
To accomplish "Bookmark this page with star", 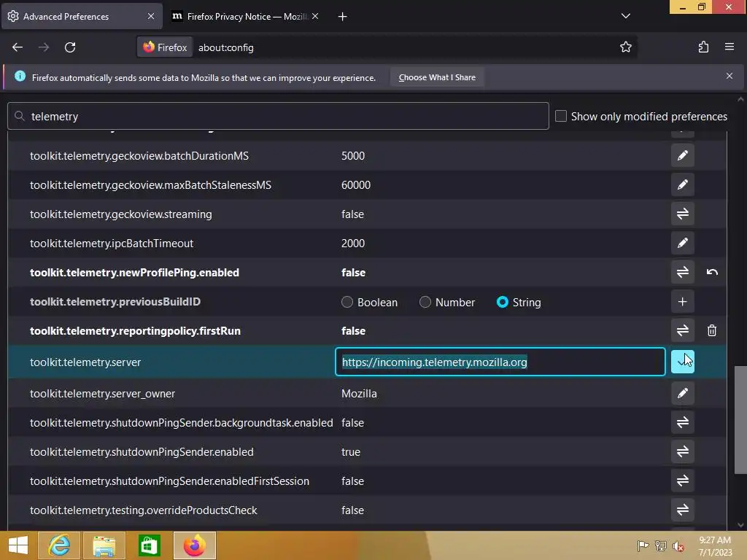I will coord(625,47).
